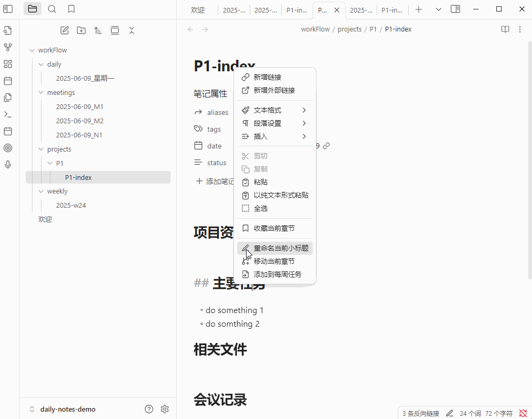Open the note's more options menu
This screenshot has height=419, width=532.
[520, 29]
